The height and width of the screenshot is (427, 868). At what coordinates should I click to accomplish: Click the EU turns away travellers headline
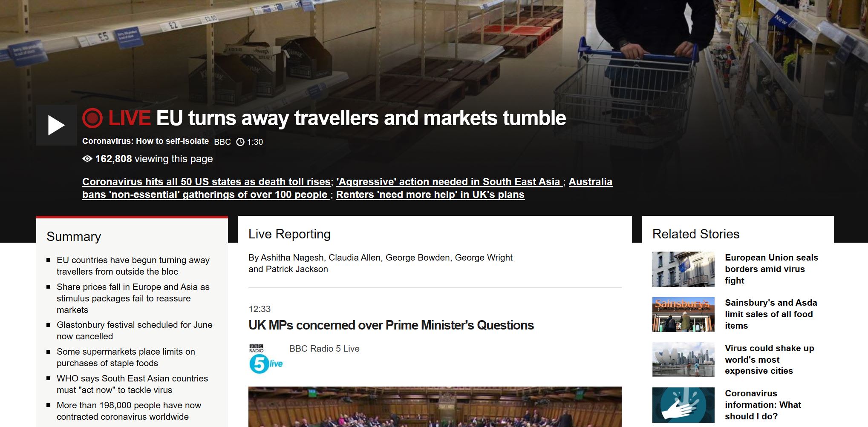[361, 118]
